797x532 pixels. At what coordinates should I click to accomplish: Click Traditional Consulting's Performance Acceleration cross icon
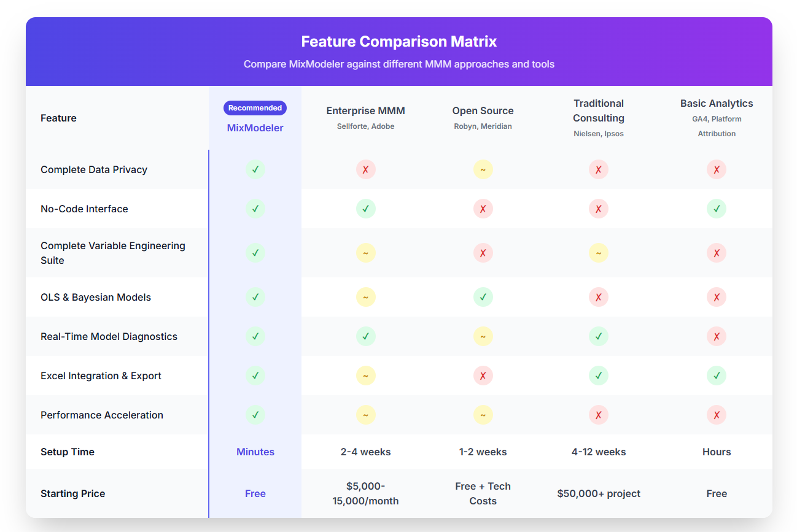click(x=599, y=415)
